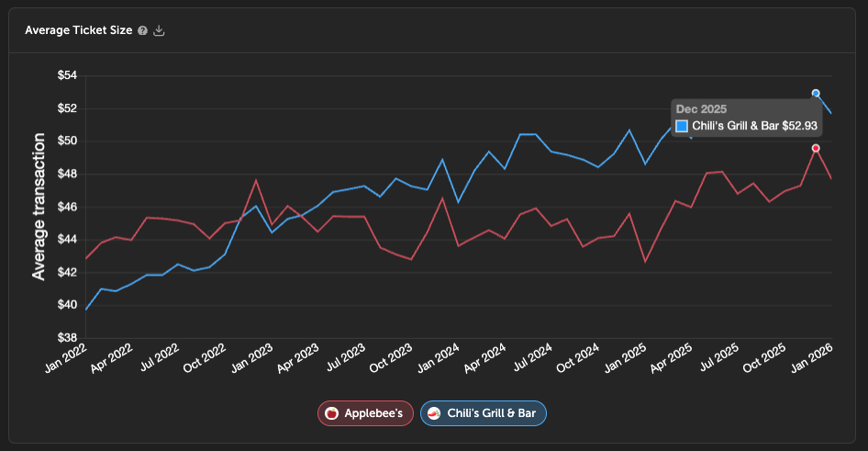Click the Oct 2025 x-axis label

pos(765,358)
